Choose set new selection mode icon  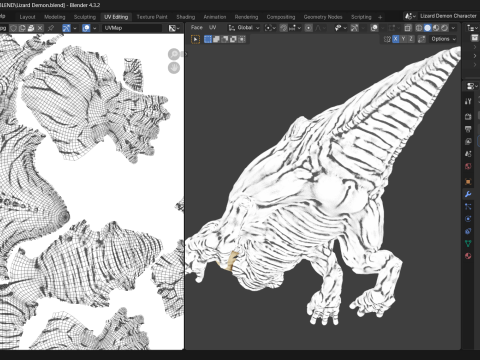(x=208, y=39)
